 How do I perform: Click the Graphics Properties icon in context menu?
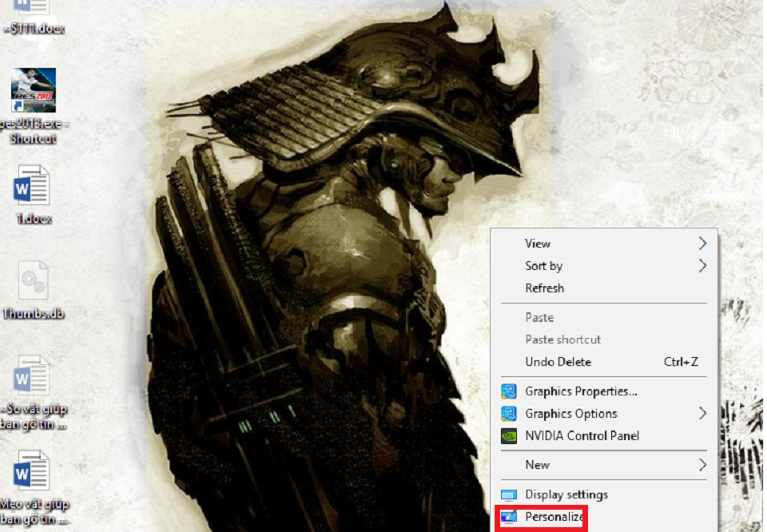509,391
